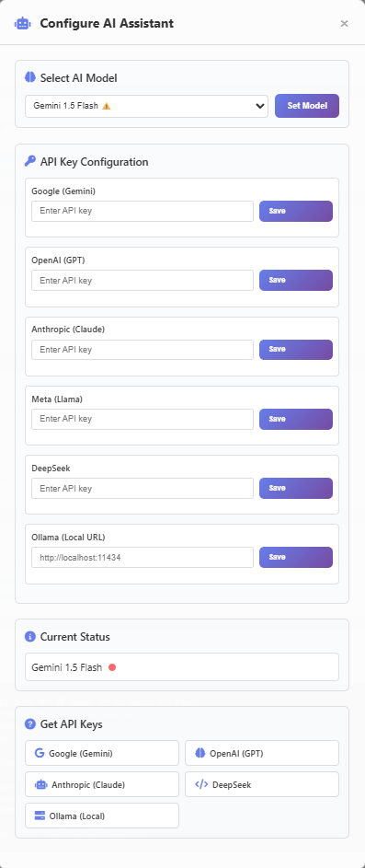Focus the OpenAI (GPT) API key field

(143, 280)
